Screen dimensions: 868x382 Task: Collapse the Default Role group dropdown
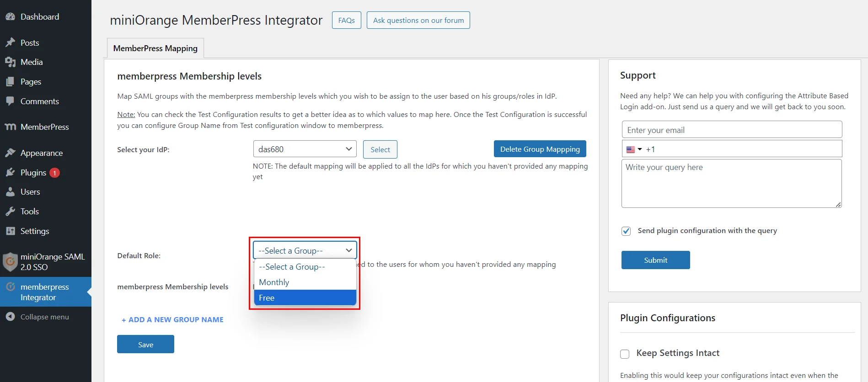[305, 250]
